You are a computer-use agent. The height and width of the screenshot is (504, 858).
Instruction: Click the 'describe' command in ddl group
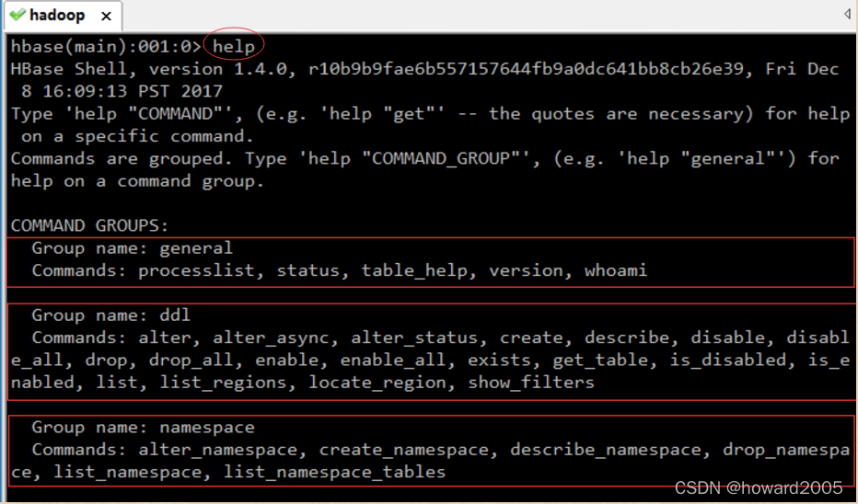pos(627,338)
